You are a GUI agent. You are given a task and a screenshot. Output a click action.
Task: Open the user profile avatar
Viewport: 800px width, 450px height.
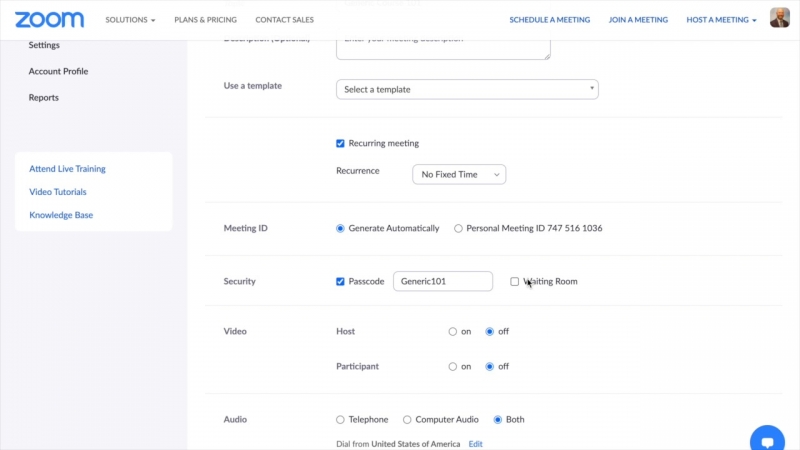click(x=779, y=18)
